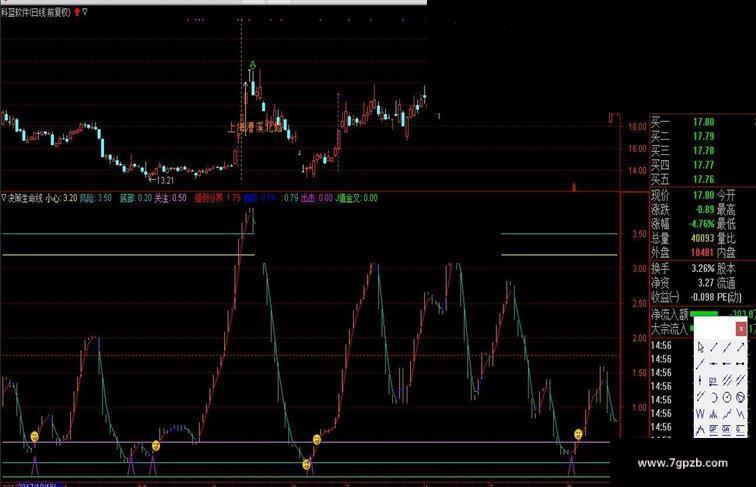Viewport: 756px width, 487px height.
Task: Click the chart title 科蓝软件(日线 前复权)
Action: coord(36,13)
